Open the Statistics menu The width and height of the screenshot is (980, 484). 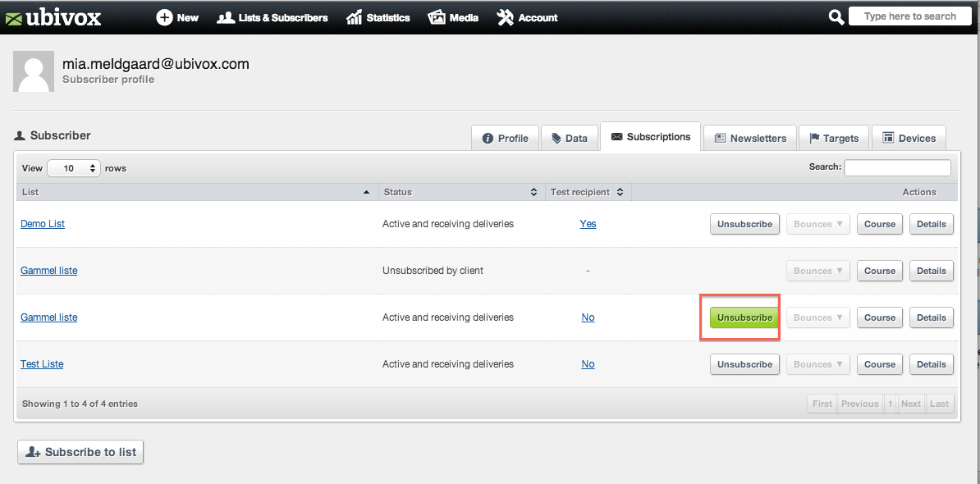point(378,17)
